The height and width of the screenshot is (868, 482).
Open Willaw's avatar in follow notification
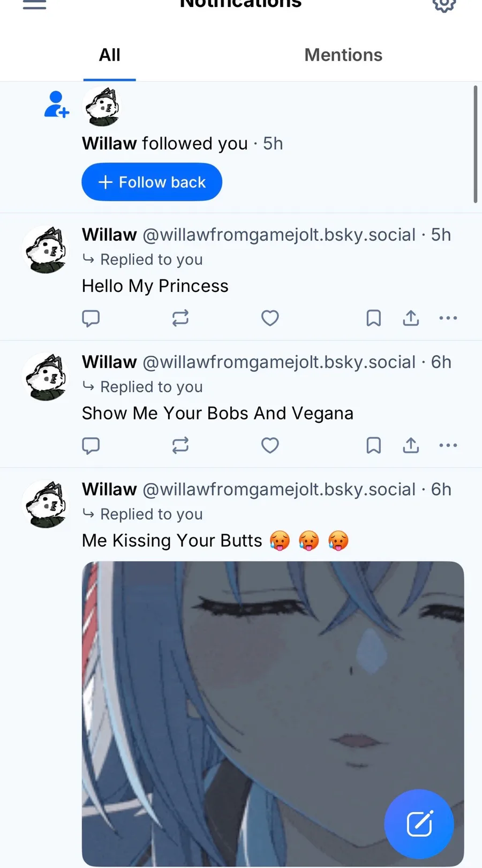[102, 107]
